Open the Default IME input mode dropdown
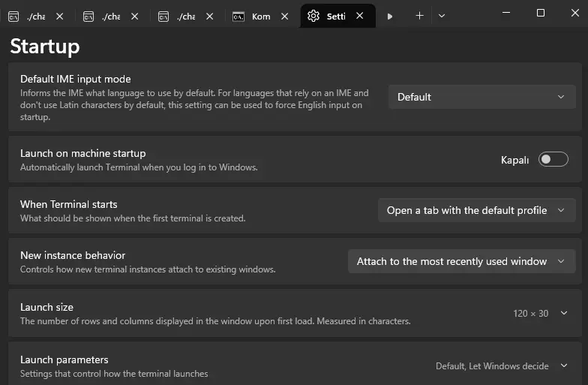 point(481,97)
